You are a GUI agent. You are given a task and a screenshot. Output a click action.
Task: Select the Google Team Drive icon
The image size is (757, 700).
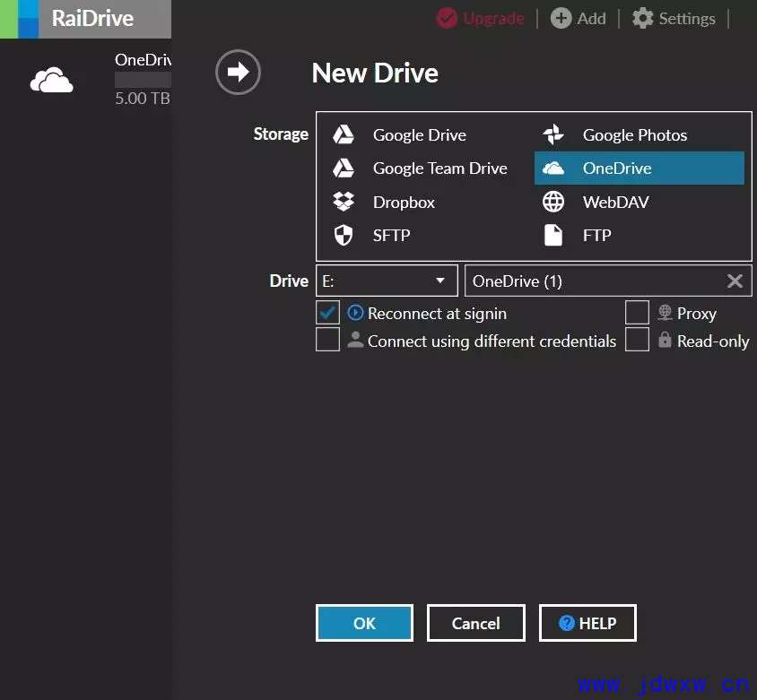344,168
